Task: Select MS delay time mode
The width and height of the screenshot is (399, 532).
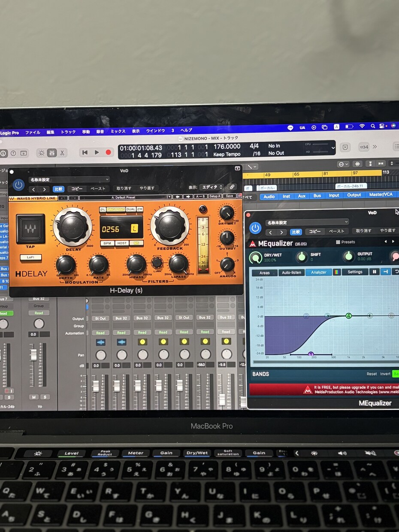Action: click(137, 243)
